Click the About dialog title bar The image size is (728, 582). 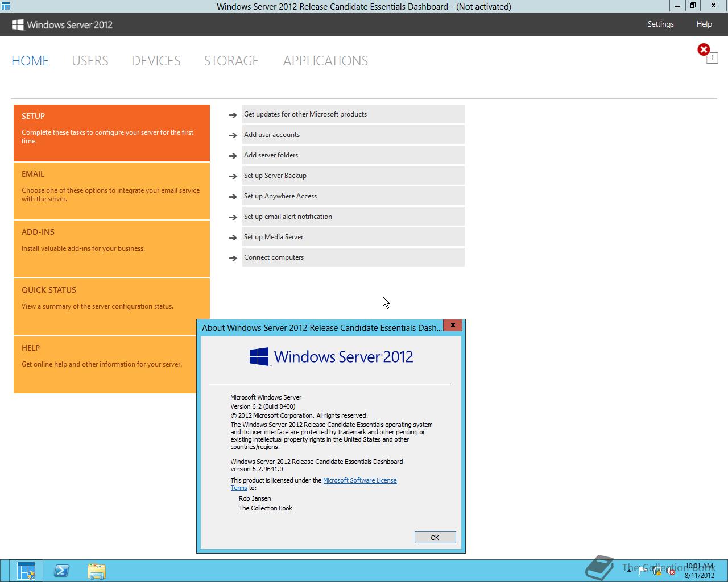[x=321, y=328]
